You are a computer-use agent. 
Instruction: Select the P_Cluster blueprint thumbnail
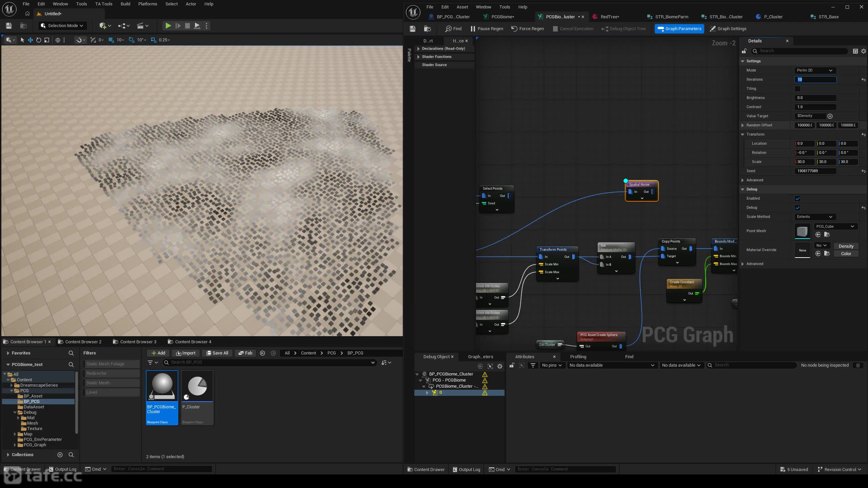pyautogui.click(x=197, y=398)
